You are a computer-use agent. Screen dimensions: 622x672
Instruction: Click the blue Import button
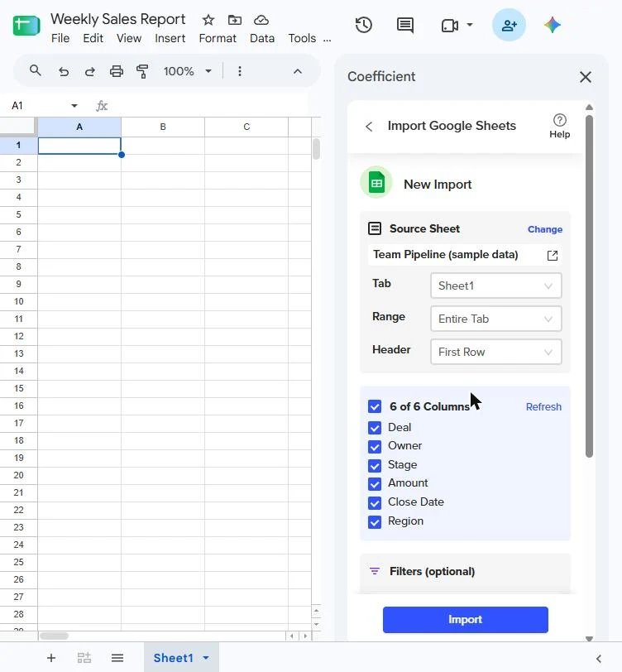click(465, 620)
